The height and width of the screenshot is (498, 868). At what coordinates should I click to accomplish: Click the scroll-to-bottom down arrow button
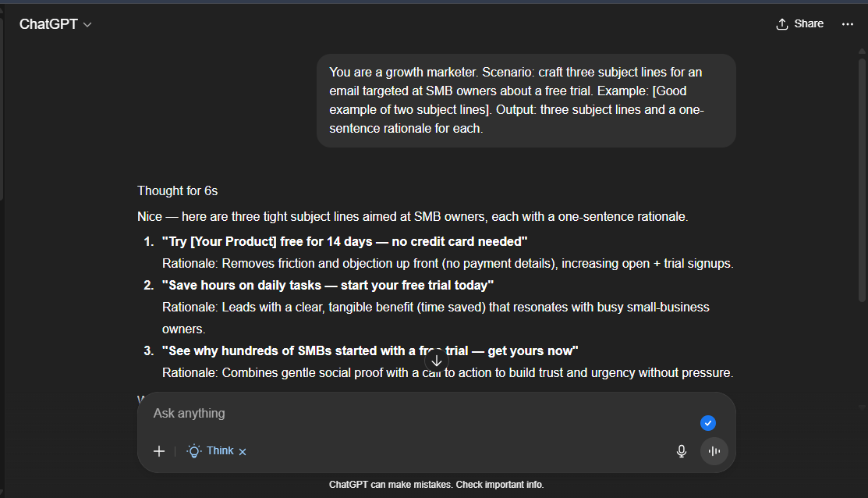point(437,361)
